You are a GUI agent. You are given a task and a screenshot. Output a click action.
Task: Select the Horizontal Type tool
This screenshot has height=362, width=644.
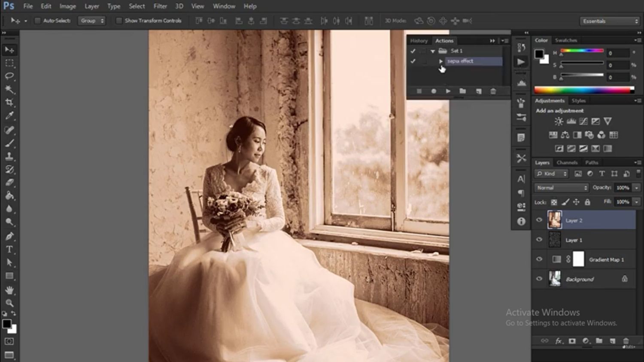(x=9, y=249)
